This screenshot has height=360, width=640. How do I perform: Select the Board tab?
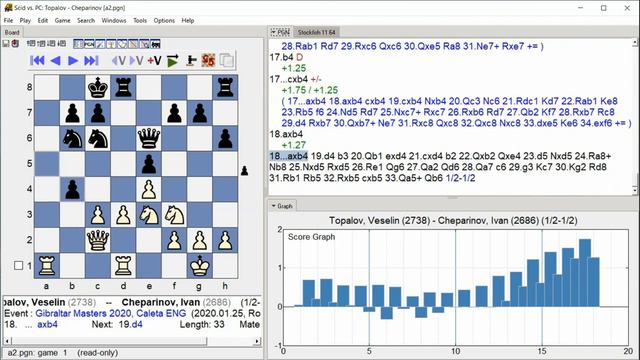(x=12, y=32)
